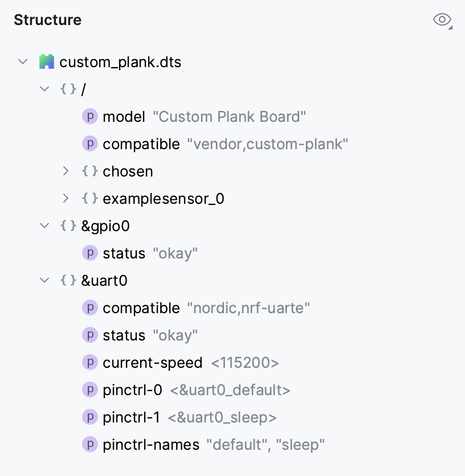Select the property icon beside model
This screenshot has width=465, height=476.
coord(90,116)
